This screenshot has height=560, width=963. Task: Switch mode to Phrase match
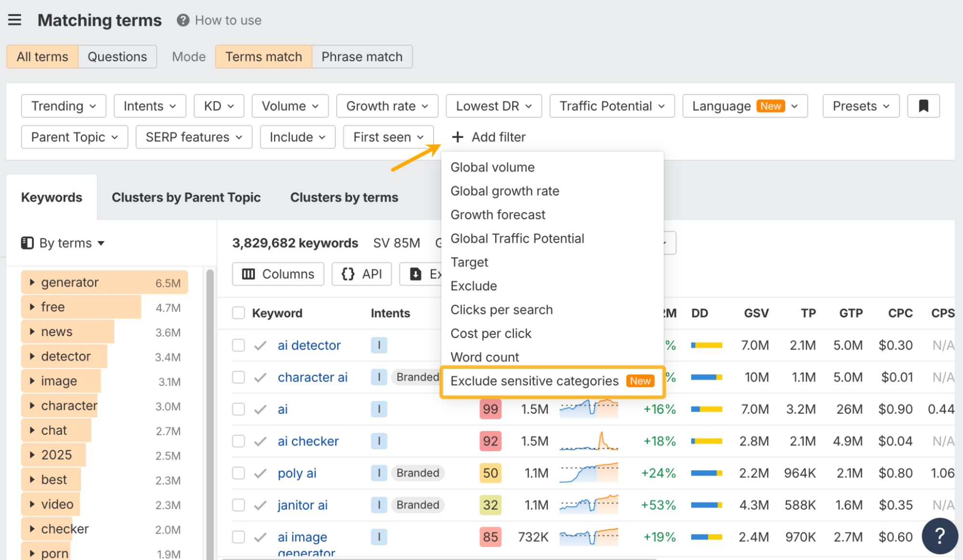point(361,57)
